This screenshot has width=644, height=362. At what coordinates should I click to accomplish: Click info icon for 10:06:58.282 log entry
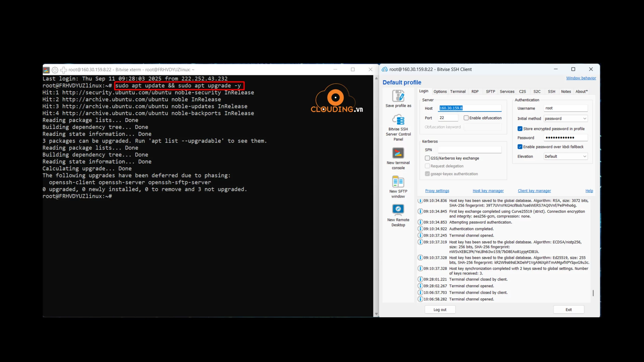(420, 299)
